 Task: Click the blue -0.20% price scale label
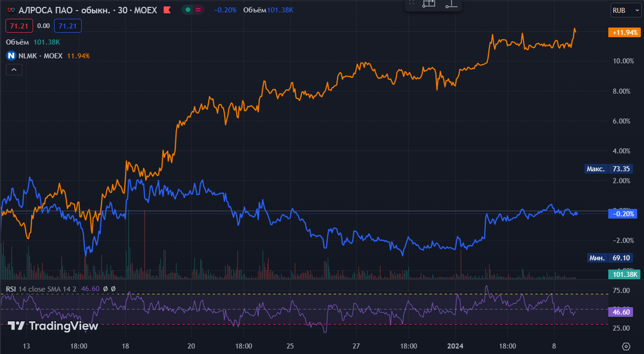623,213
